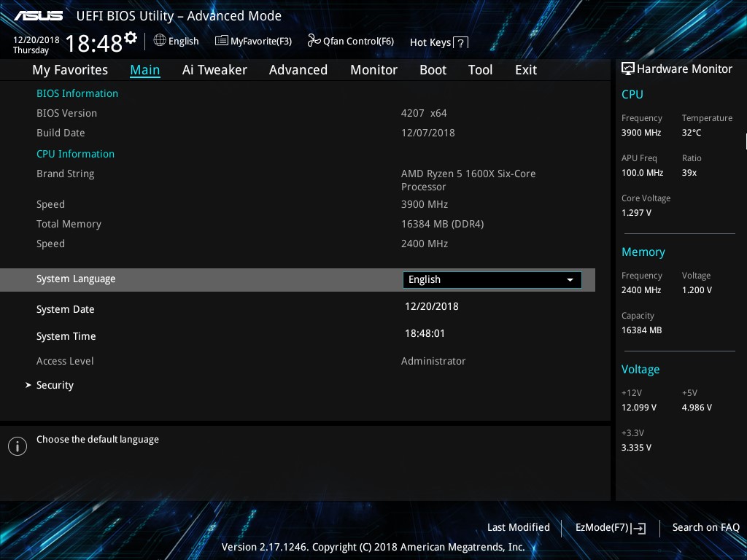Screen dimensions: 747x560
Task: Click the BIOS Information heading
Action: (x=77, y=93)
